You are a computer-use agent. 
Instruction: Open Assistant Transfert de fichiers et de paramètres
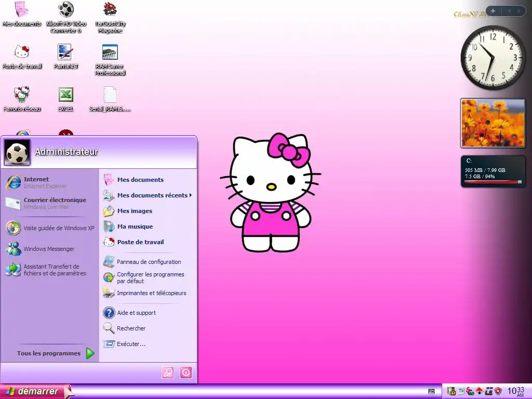(49, 270)
